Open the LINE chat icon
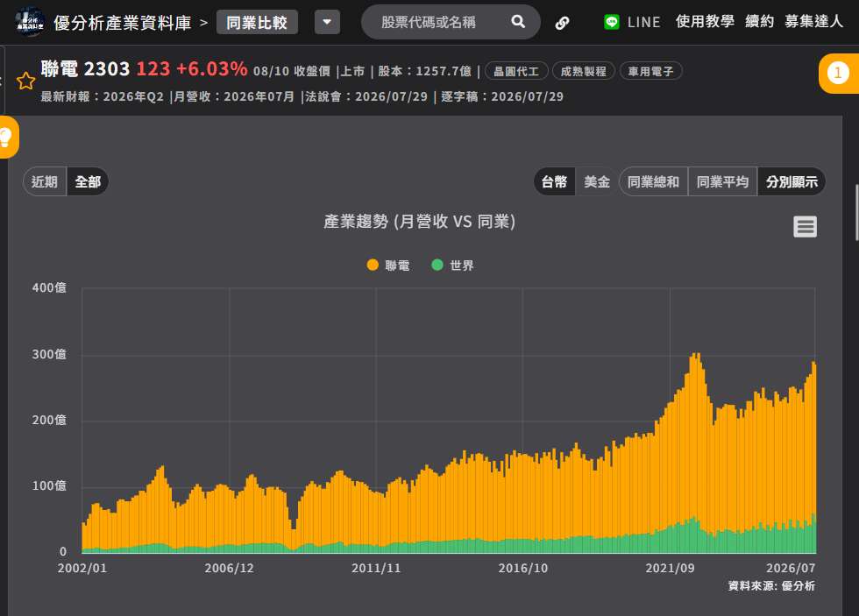Screen dimensions: 859x616 point(612,22)
